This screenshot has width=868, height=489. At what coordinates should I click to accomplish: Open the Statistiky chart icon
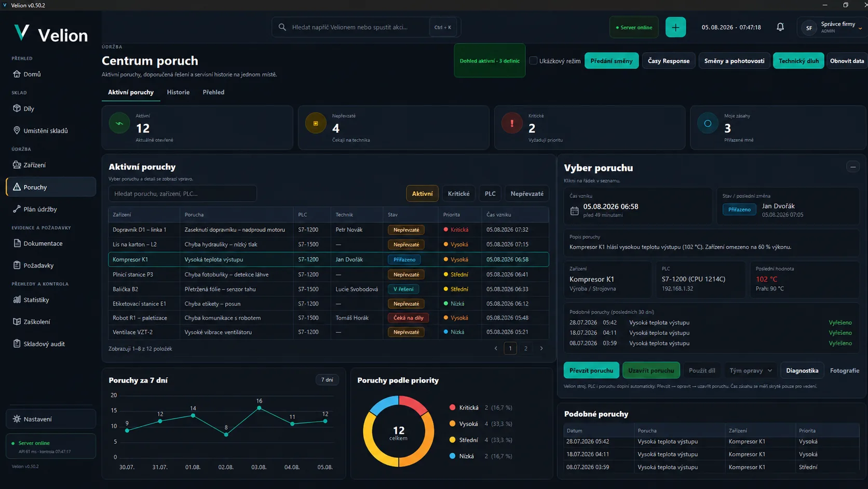(17, 300)
